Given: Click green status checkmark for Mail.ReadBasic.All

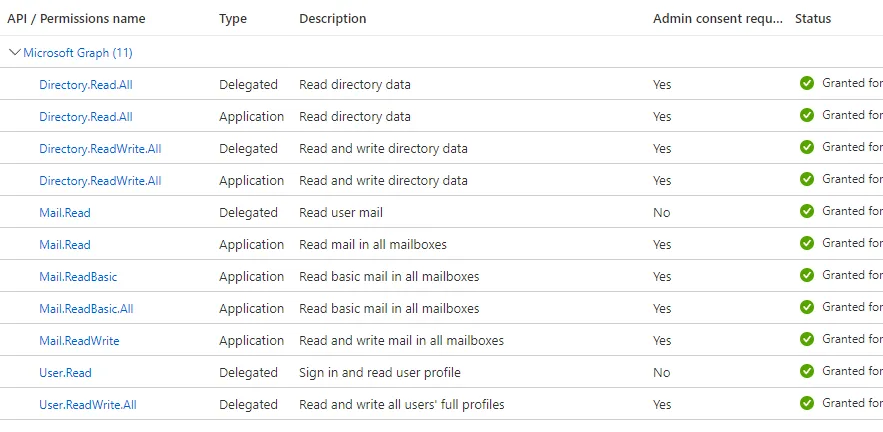Looking at the screenshot, I should (x=807, y=307).
